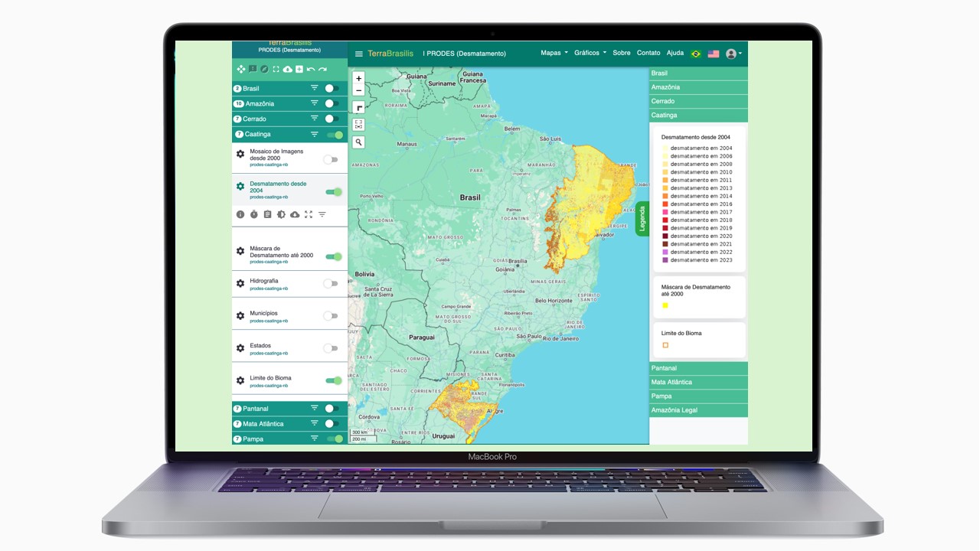980x551 pixels.
Task: Click the fullscreen brackets icon in the top toolbar
Action: point(276,69)
